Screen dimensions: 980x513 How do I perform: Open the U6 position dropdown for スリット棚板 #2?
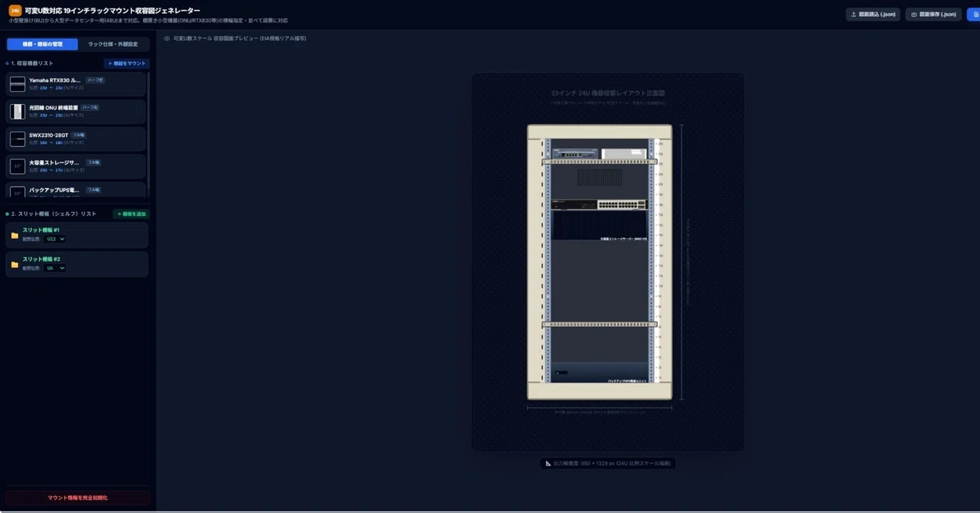(x=55, y=268)
